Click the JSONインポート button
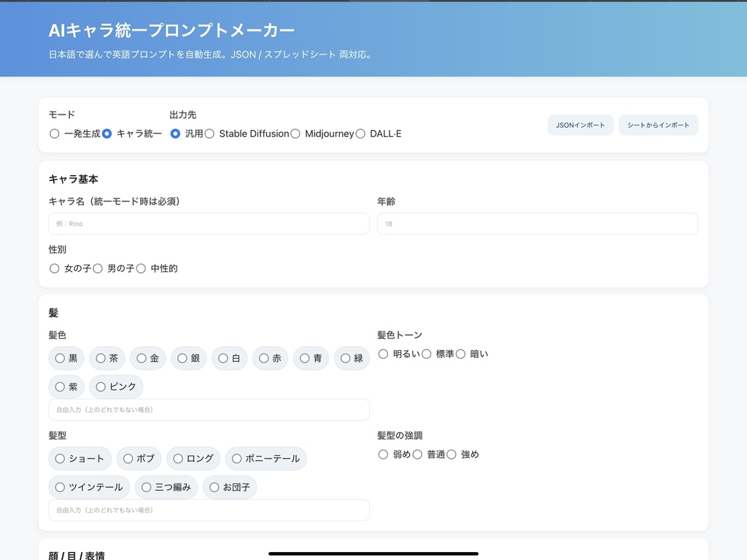This screenshot has height=560, width=747. (580, 125)
